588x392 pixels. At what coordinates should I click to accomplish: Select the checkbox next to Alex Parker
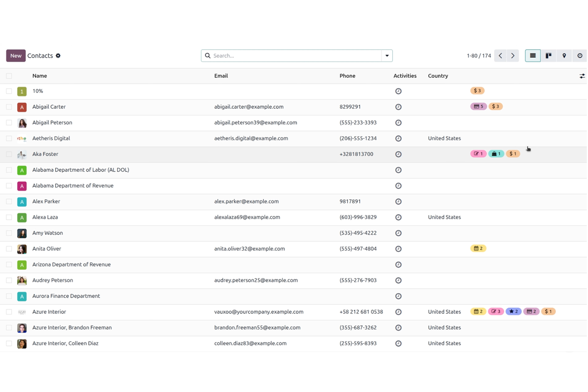pyautogui.click(x=9, y=201)
